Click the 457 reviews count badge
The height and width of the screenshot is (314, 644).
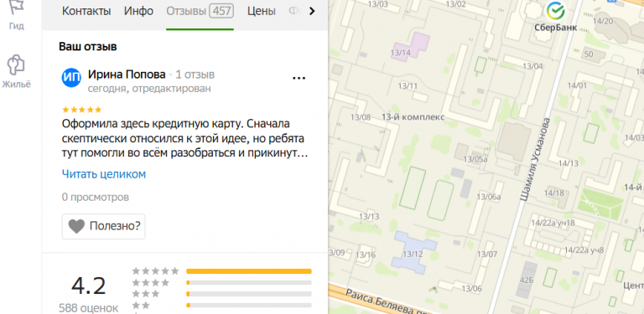pos(221,11)
